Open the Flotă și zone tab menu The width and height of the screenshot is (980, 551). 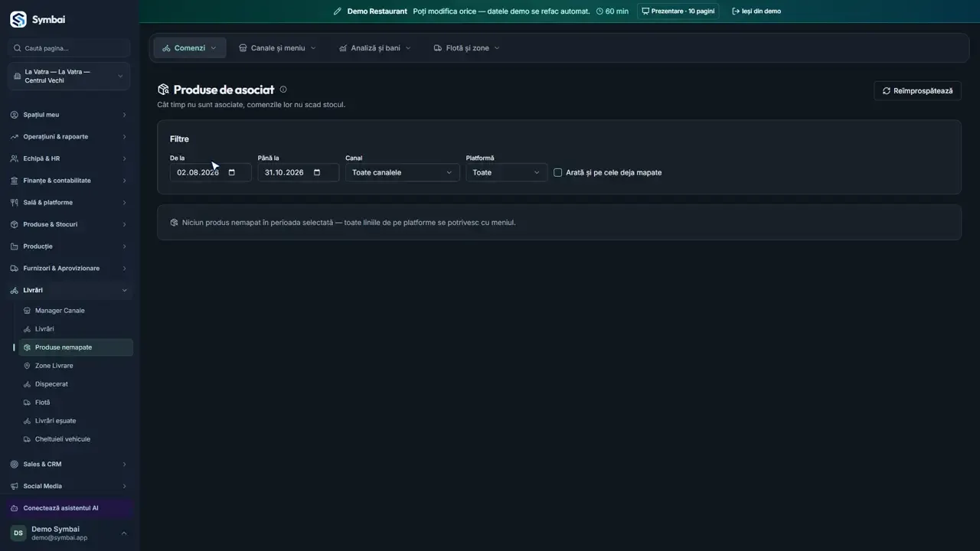pyautogui.click(x=467, y=48)
